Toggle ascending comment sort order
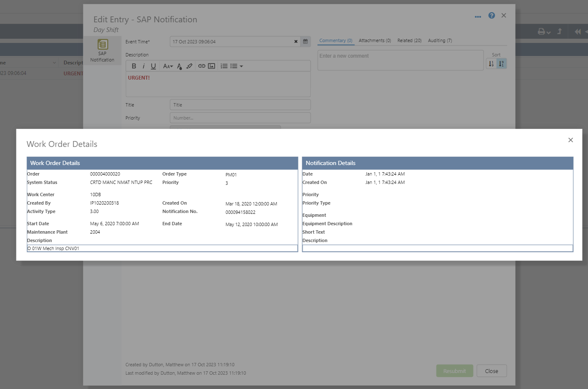 click(x=491, y=64)
